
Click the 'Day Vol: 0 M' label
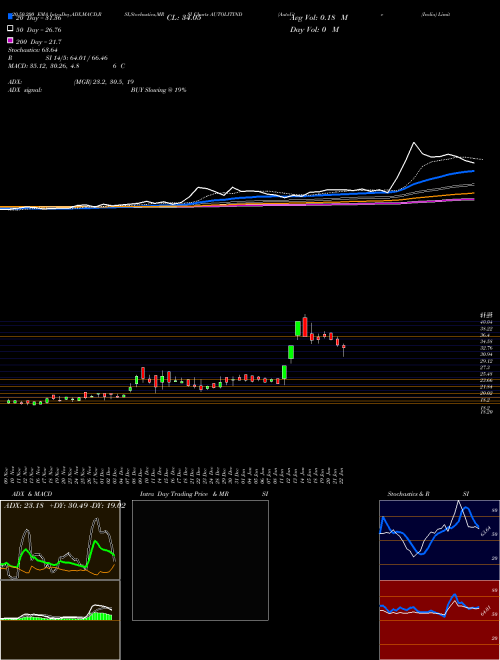[315, 29]
